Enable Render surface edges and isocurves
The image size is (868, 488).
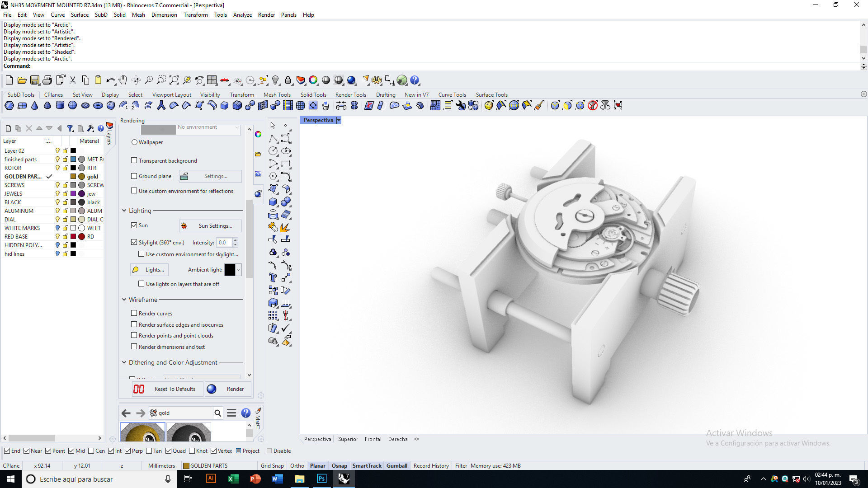tap(134, 324)
